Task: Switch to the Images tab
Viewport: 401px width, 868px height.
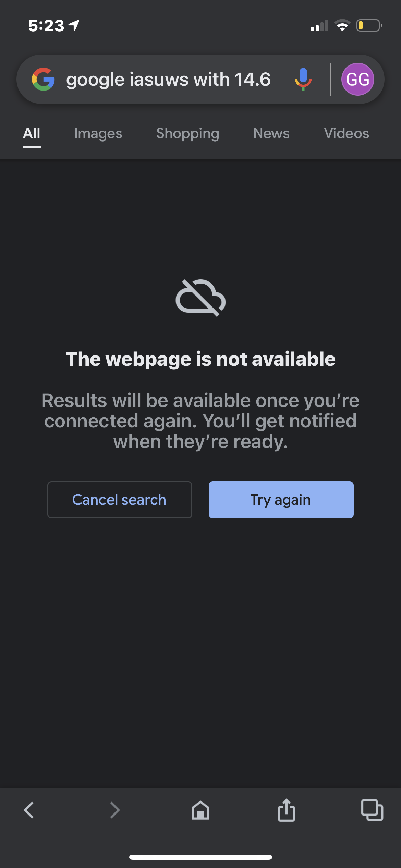Action: point(98,133)
